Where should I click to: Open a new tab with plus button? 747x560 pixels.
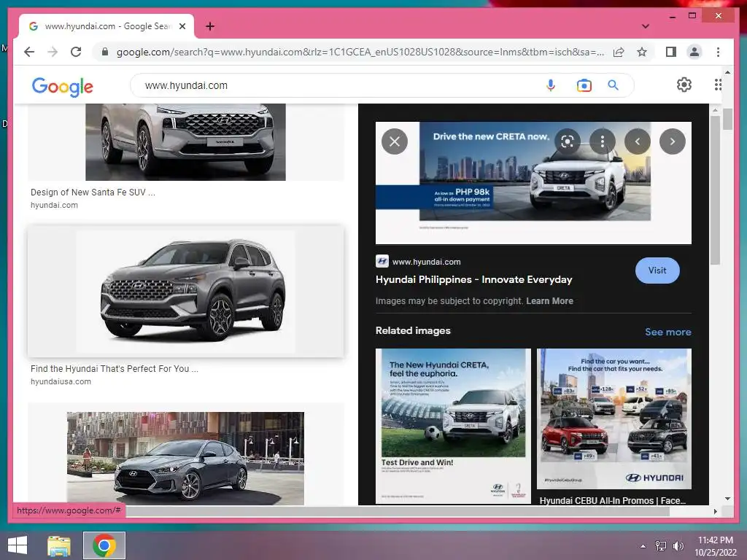209,26
